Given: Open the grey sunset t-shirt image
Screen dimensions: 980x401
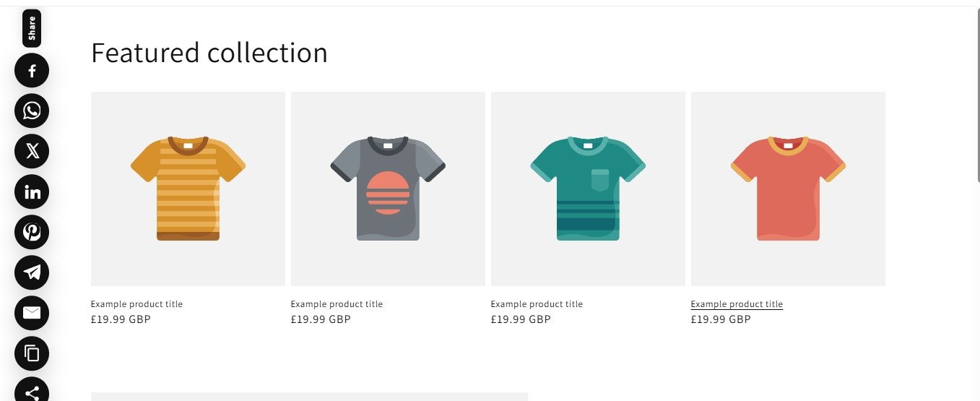Looking at the screenshot, I should tap(388, 189).
